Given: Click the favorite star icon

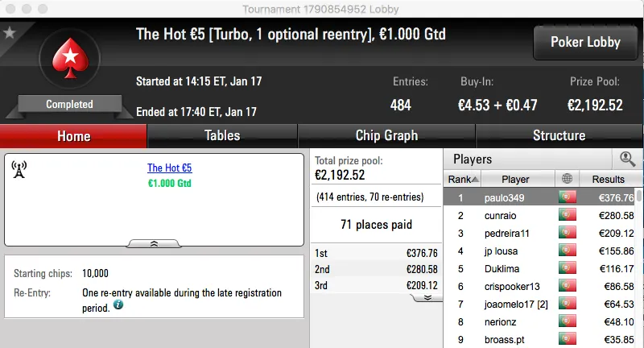Looking at the screenshot, I should (10, 33).
